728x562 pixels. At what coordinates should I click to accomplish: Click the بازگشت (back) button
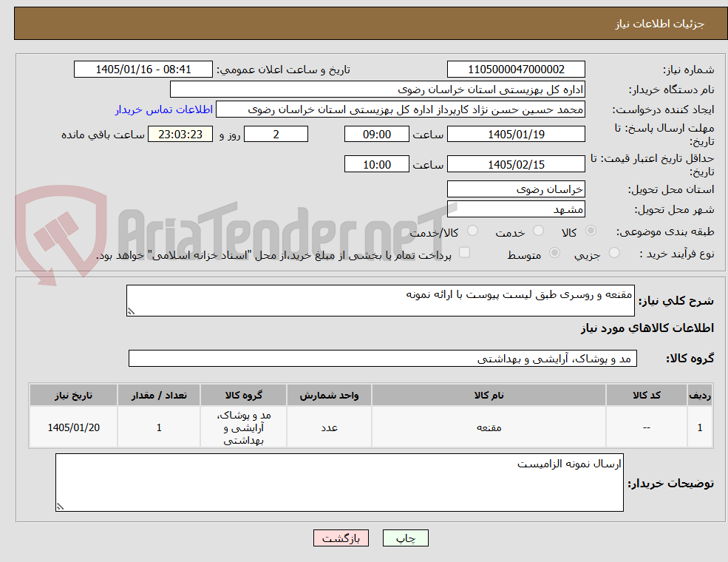[x=341, y=538]
